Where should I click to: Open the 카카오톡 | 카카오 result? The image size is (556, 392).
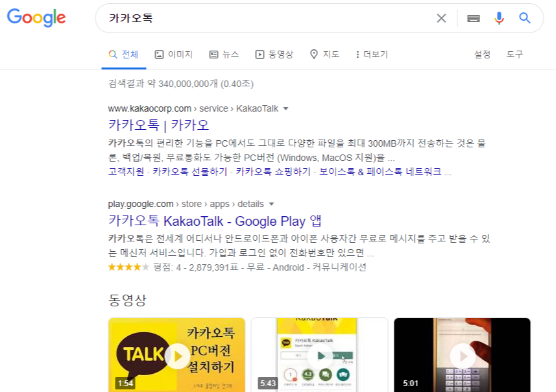[x=158, y=125]
